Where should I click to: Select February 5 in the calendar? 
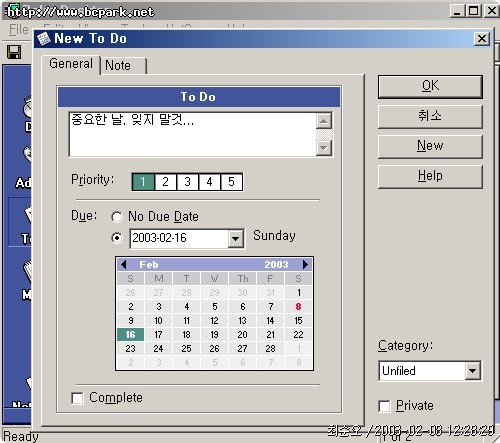pyautogui.click(x=214, y=306)
